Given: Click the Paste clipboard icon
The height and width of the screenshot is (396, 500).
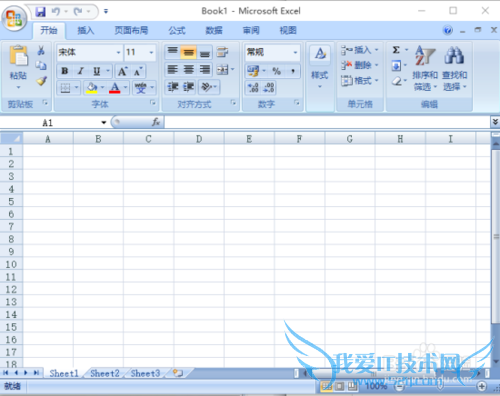Looking at the screenshot, I should (18, 55).
